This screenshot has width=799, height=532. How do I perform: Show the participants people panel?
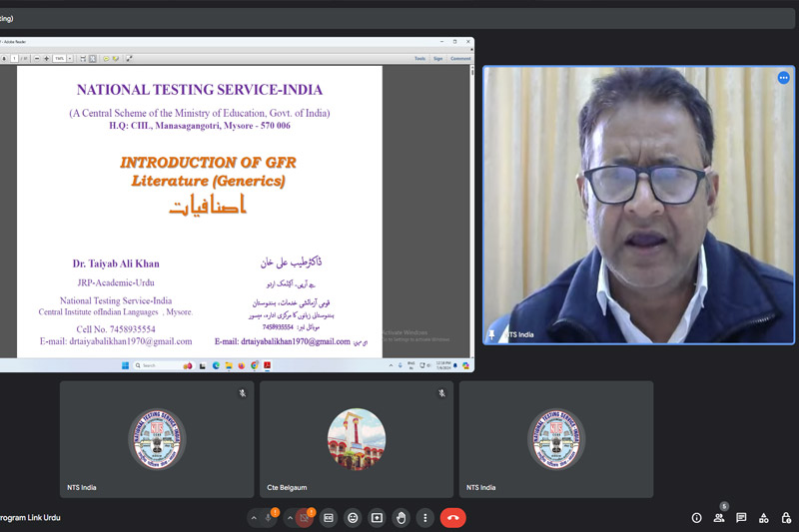(719, 518)
